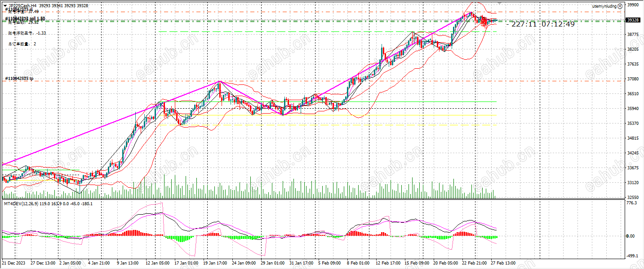644x269 pixels.
Task: Expand the one-click trading arrow beside JP225Cash
Action: [4, 6]
